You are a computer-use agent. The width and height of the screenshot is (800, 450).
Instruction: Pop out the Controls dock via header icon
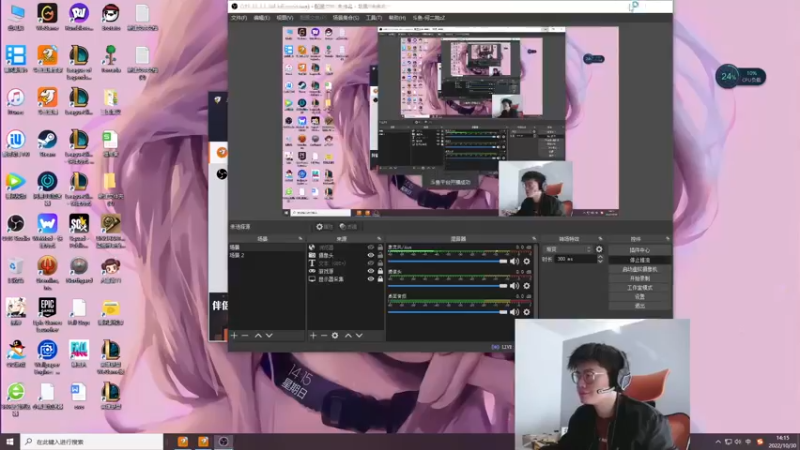(x=667, y=239)
